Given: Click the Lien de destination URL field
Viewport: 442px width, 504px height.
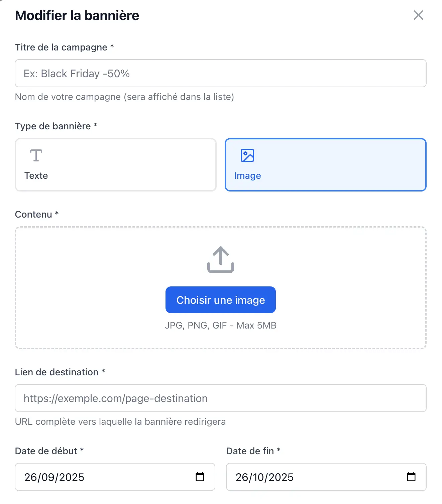Looking at the screenshot, I should pos(221,398).
